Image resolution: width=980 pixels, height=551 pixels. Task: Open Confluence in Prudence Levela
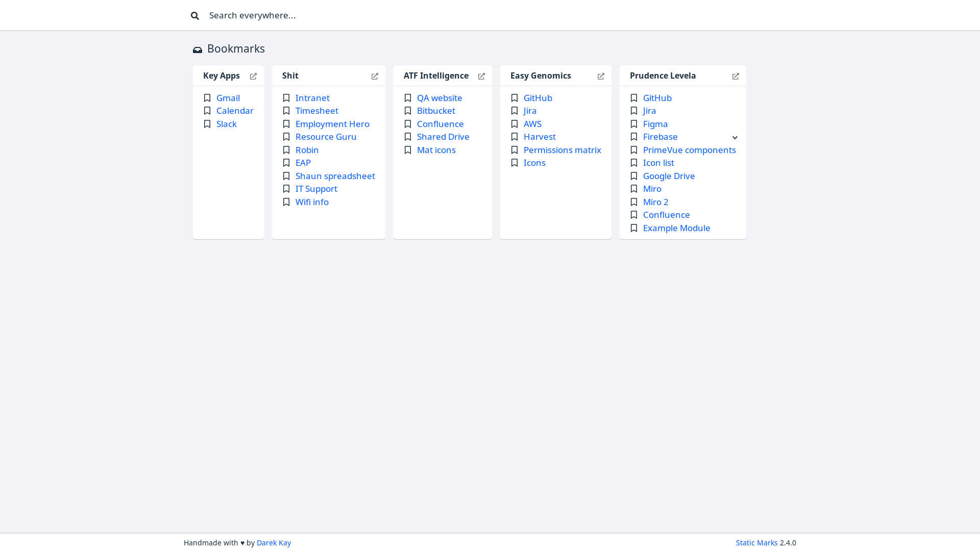tap(666, 215)
